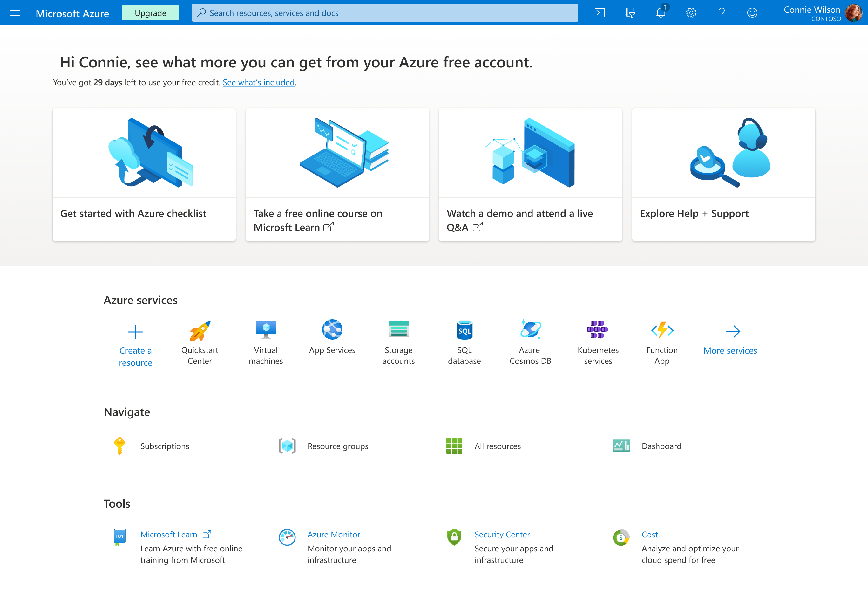Open Azure Monitor tool
The image size is (868, 608).
pyautogui.click(x=334, y=535)
